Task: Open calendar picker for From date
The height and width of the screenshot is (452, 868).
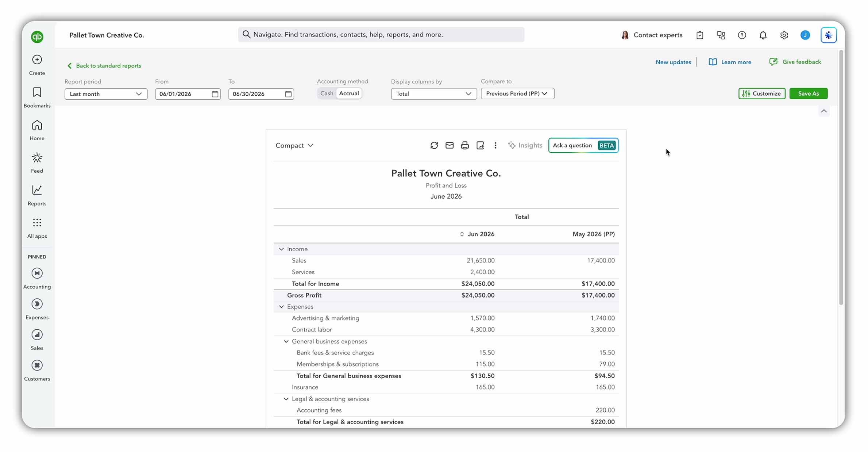Action: (215, 94)
